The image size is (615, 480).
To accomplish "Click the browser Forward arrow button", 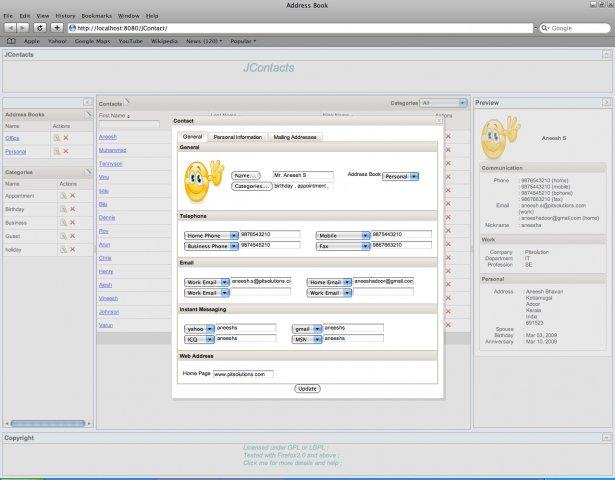I will point(23,28).
